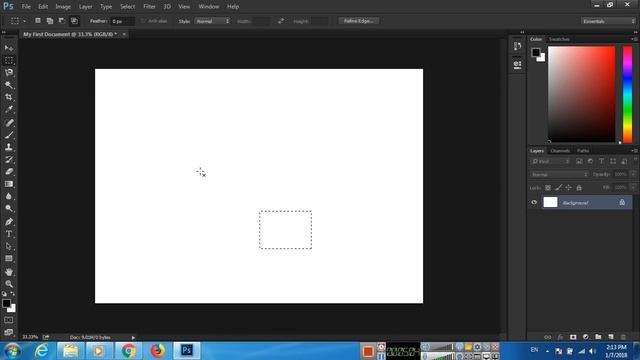Add layer mask button in Layers
The height and width of the screenshot is (360, 640).
(x=573, y=337)
